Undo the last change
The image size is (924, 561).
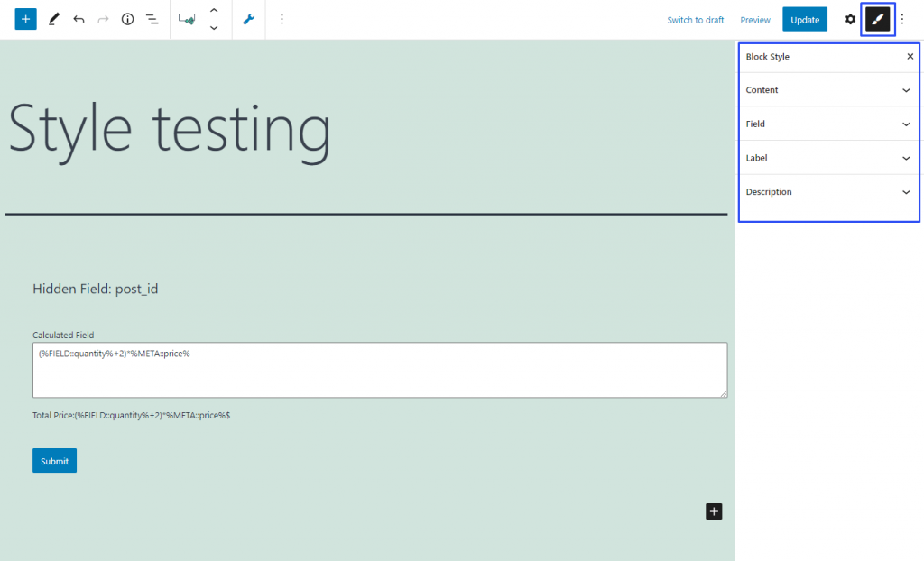(79, 20)
